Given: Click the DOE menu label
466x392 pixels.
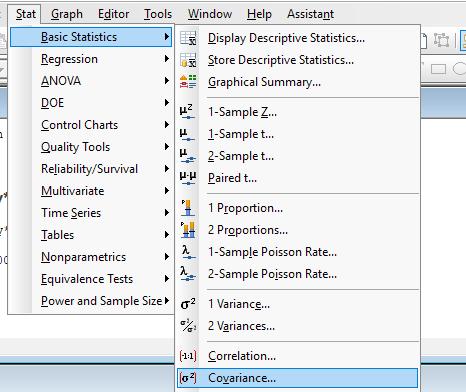Looking at the screenshot, I should coord(52,103).
